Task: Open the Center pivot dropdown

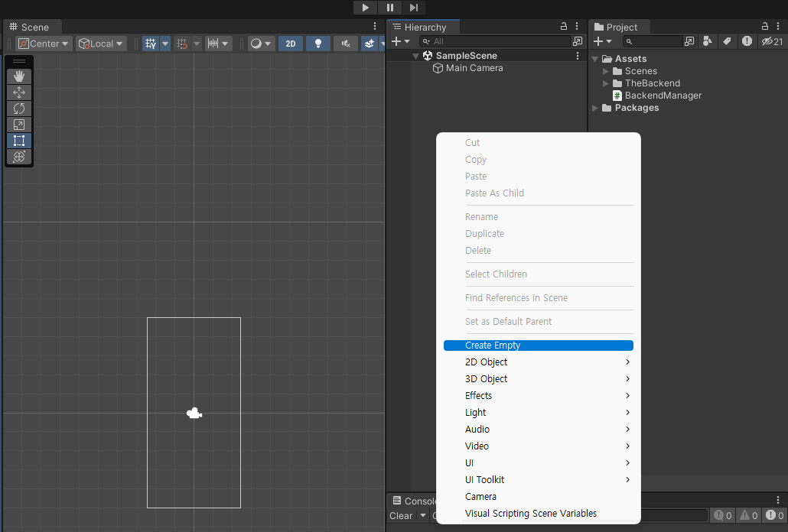Action: point(44,44)
